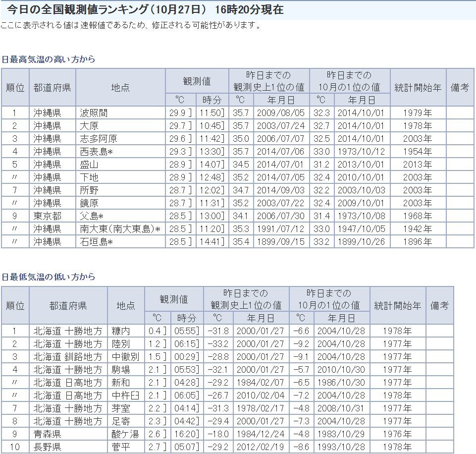Click the 統計開始年 header in the high-temperature table

[418, 87]
